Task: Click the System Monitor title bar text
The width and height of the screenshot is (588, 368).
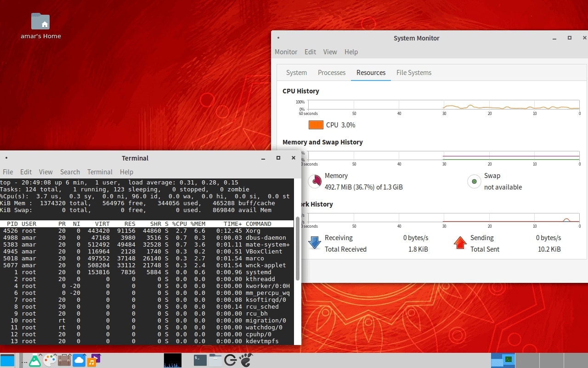Action: (417, 38)
